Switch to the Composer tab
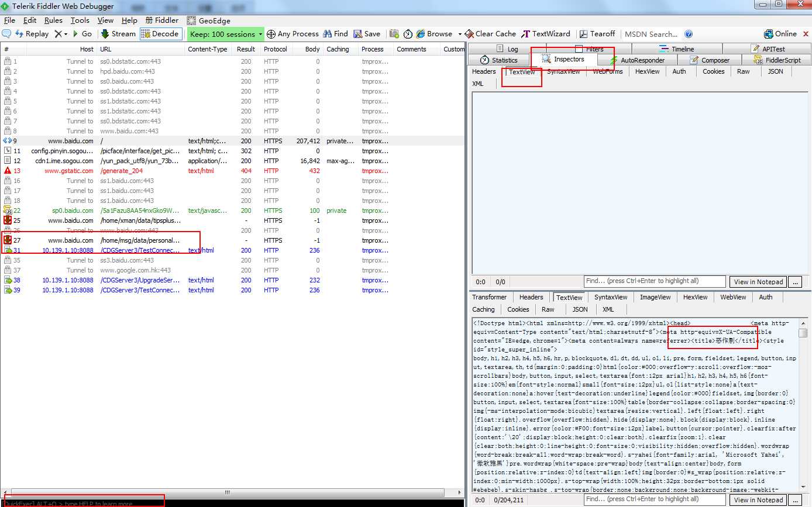The height and width of the screenshot is (507, 812). pos(710,60)
